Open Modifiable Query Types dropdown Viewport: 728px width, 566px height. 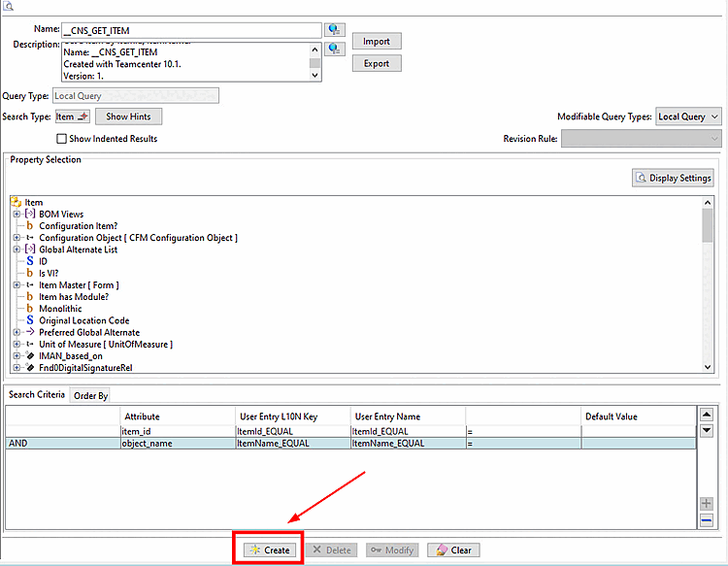688,117
